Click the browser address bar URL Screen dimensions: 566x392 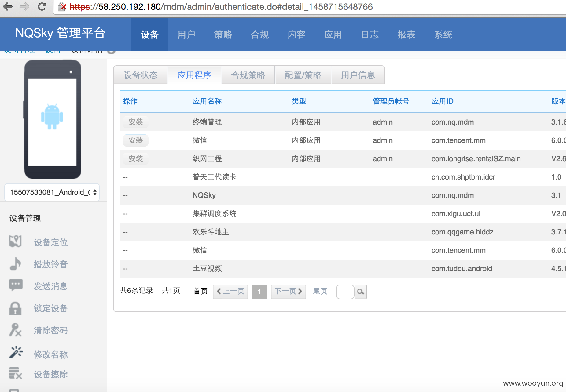221,7
